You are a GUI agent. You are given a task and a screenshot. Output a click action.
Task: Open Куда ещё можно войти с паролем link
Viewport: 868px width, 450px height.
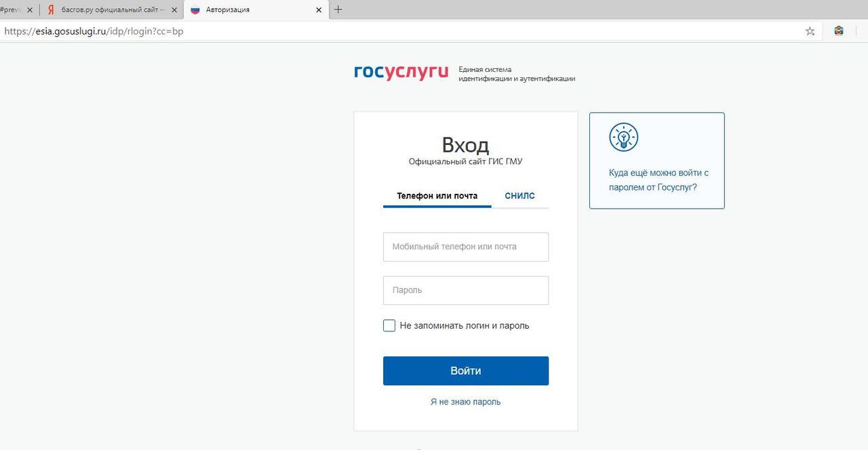coord(659,180)
